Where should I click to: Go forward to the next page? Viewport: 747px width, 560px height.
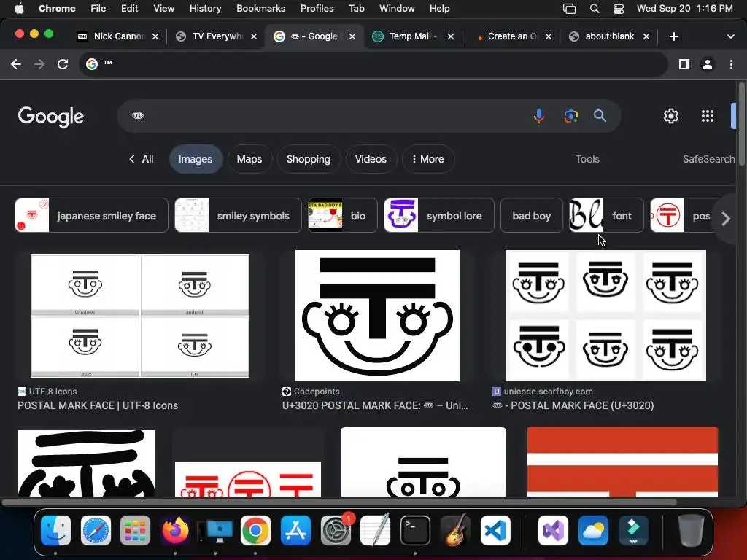39,64
